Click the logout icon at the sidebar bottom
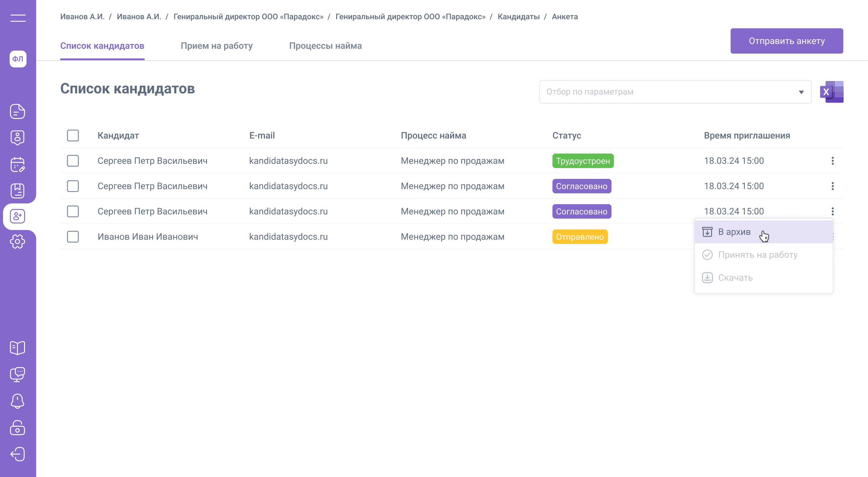Screen dimensions: 868x477 (x=17, y=454)
